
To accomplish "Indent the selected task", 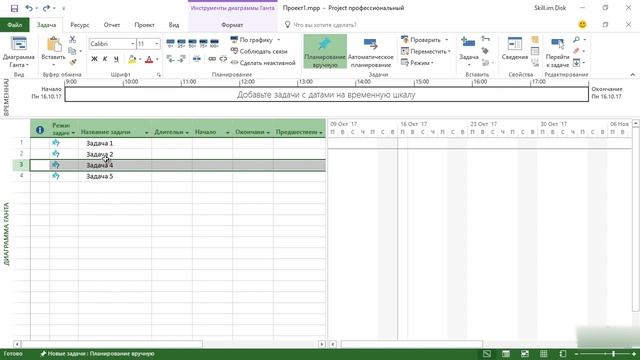I will (x=182, y=59).
